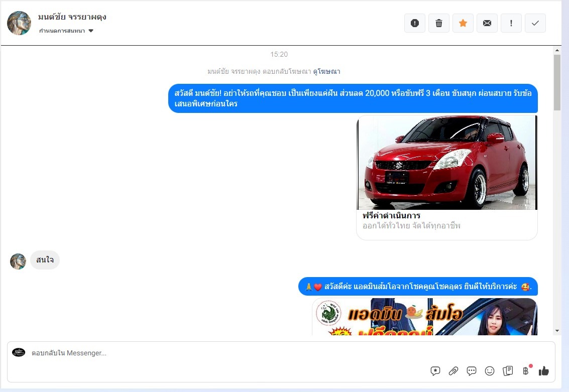The image size is (569, 392).
Task: Open the starred speech bubble icon
Action: pyautogui.click(x=435, y=371)
